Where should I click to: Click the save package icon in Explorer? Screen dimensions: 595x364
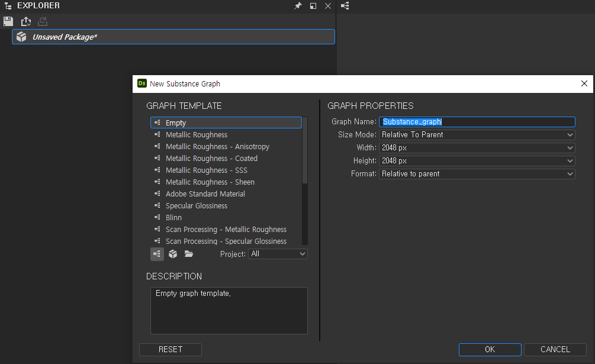tap(8, 21)
